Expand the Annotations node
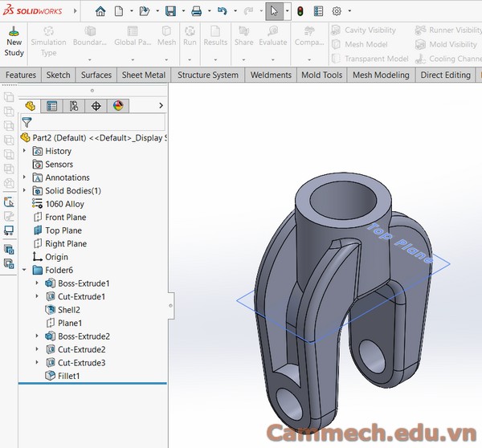482x448 pixels. point(24,177)
